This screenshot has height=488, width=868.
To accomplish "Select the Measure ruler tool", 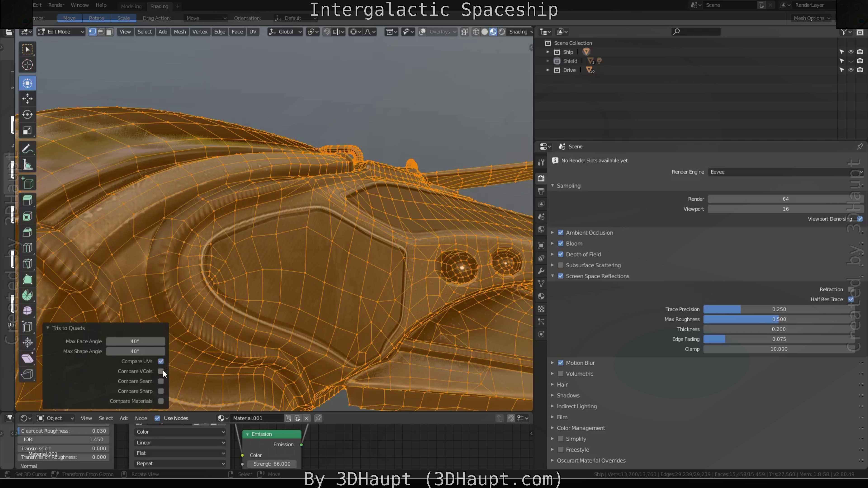I will coord(27,165).
